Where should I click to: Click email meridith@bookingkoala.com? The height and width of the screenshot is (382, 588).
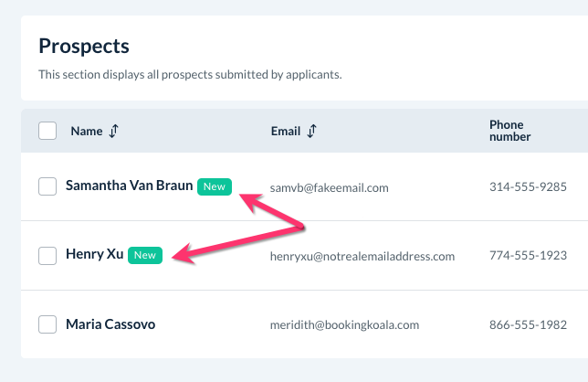[344, 324]
